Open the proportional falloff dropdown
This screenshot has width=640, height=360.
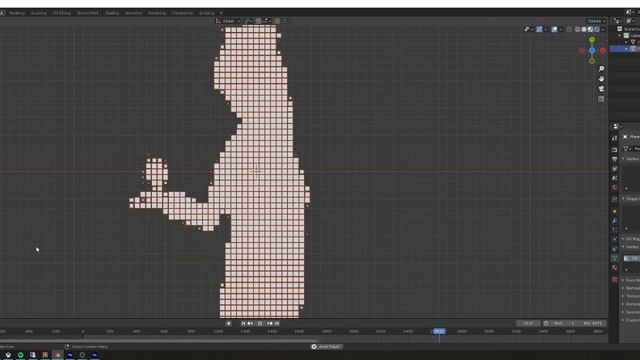click(x=284, y=21)
